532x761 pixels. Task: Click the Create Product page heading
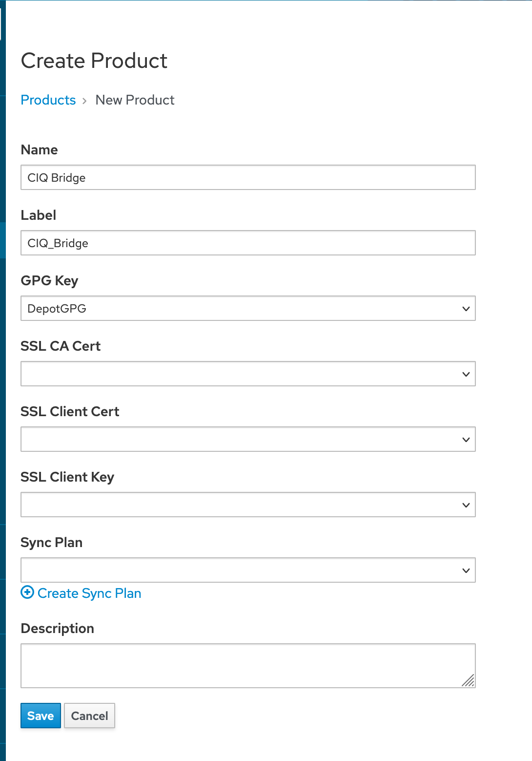(x=94, y=61)
